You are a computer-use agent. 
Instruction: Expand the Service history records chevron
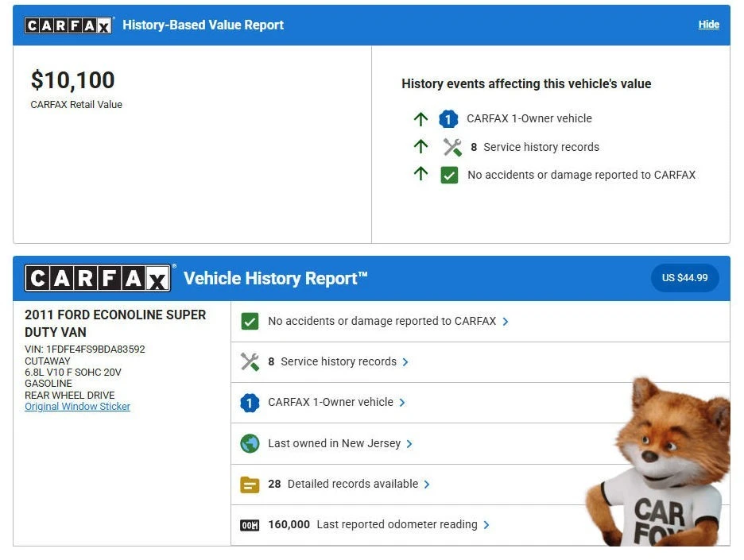(x=405, y=361)
